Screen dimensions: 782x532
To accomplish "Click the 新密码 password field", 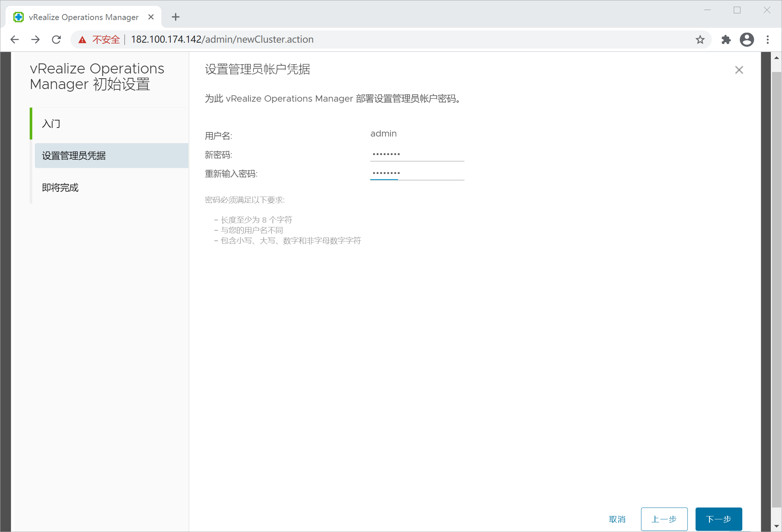I will tap(417, 154).
